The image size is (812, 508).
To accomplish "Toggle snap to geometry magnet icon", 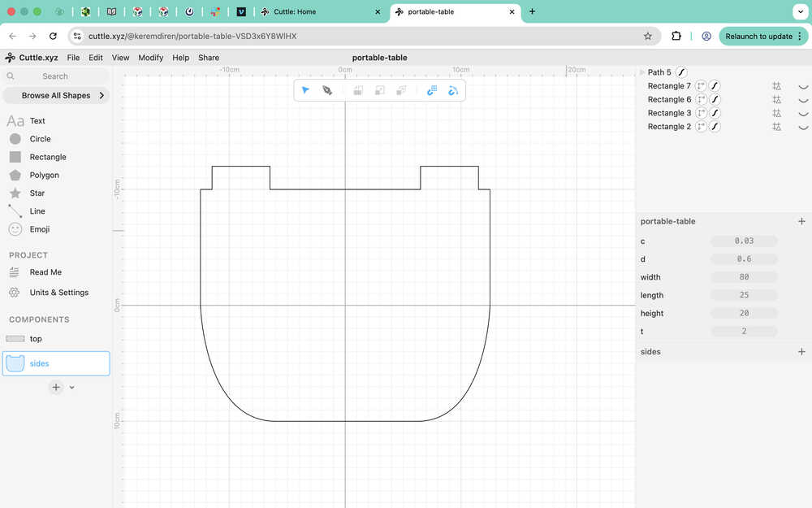I will click(x=453, y=90).
